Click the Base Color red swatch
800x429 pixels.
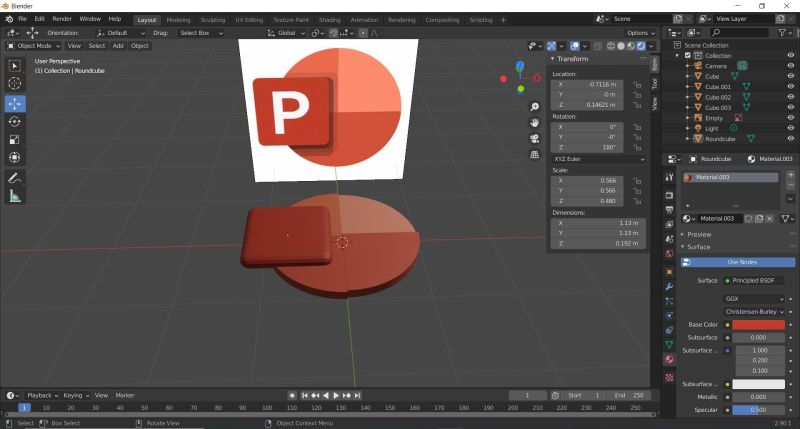point(759,325)
